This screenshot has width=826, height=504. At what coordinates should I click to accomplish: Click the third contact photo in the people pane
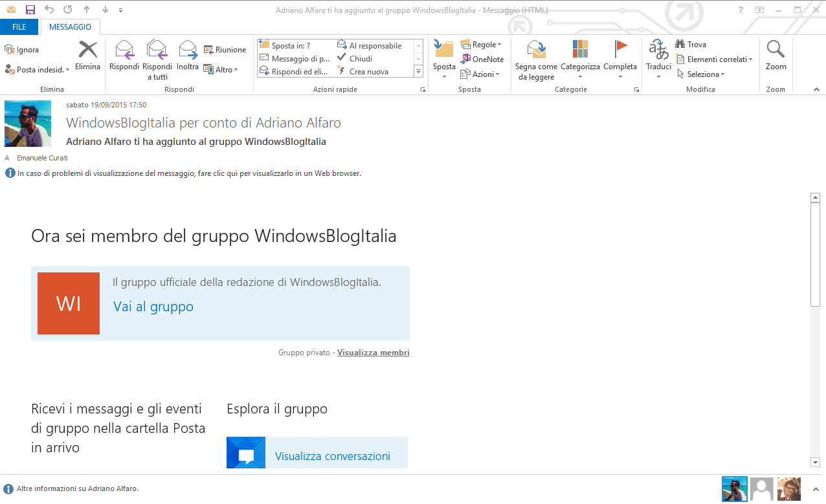(x=789, y=489)
